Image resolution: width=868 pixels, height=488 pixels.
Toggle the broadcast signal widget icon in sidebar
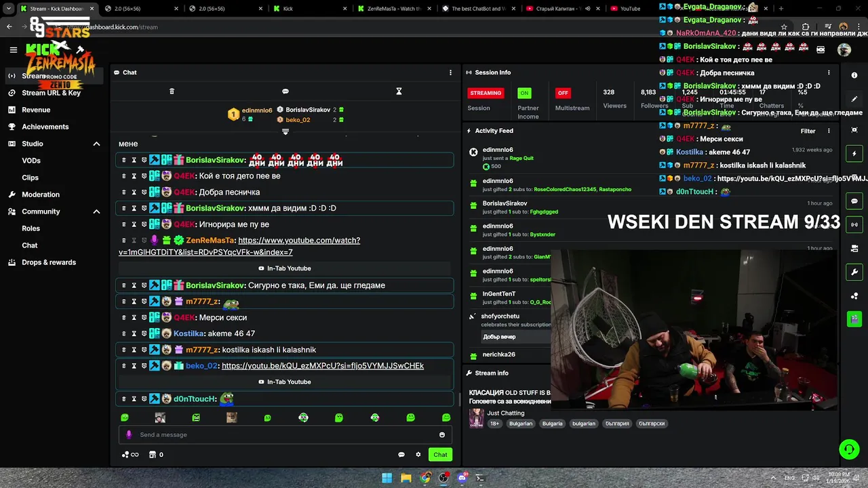point(854,224)
